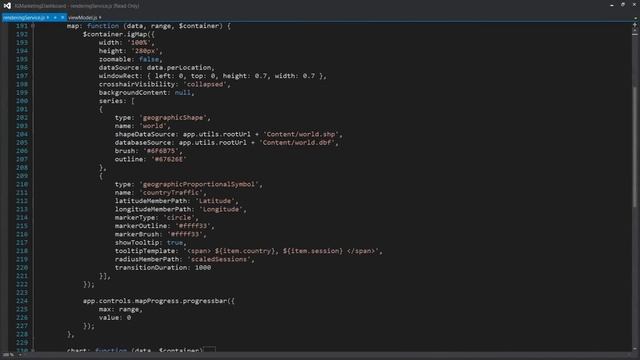The width and height of the screenshot is (640, 360).
Task: Click the 'Latitude' member path string
Action: (215, 201)
